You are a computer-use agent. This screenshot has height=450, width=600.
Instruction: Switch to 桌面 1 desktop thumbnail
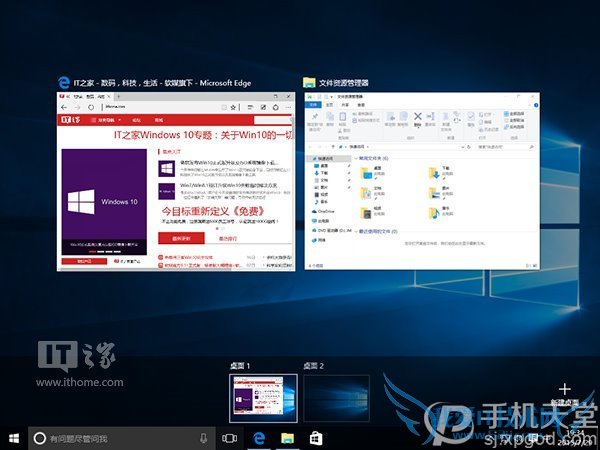[263, 398]
